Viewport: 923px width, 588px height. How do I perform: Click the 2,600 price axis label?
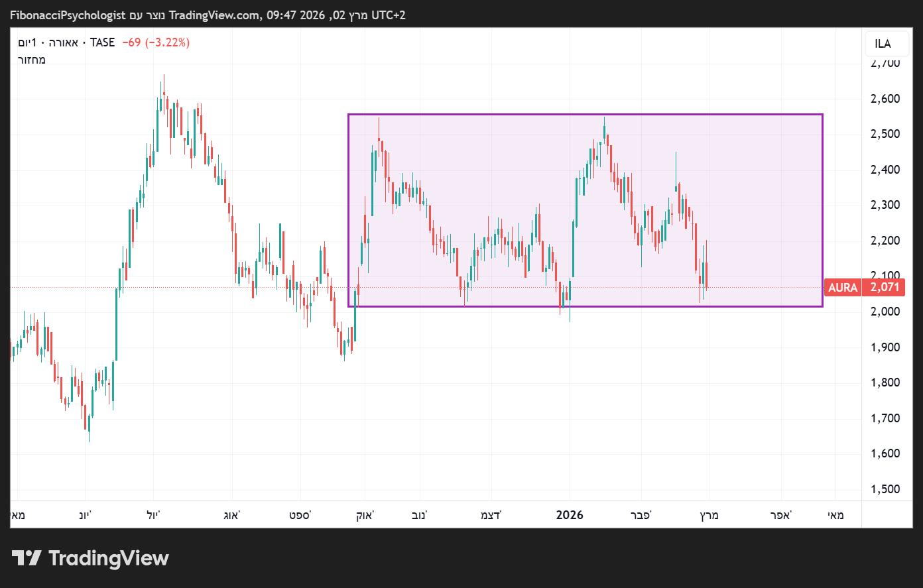tap(885, 99)
